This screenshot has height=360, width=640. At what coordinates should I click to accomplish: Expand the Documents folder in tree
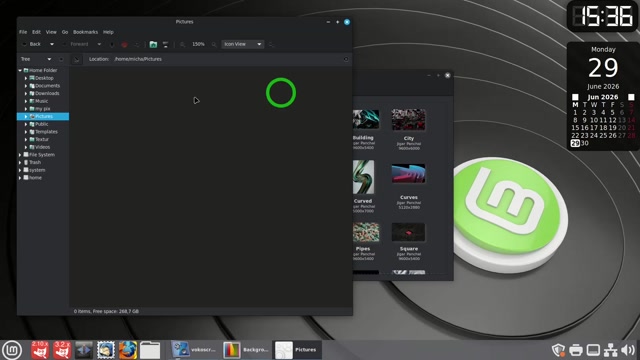point(26,86)
